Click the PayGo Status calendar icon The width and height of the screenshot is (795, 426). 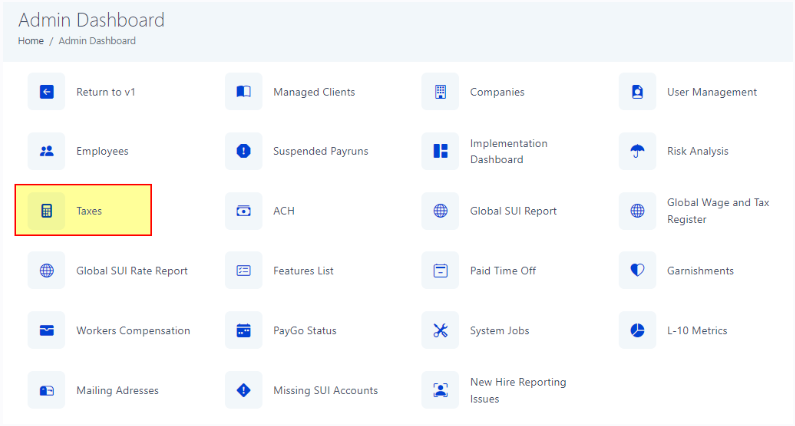tap(243, 331)
